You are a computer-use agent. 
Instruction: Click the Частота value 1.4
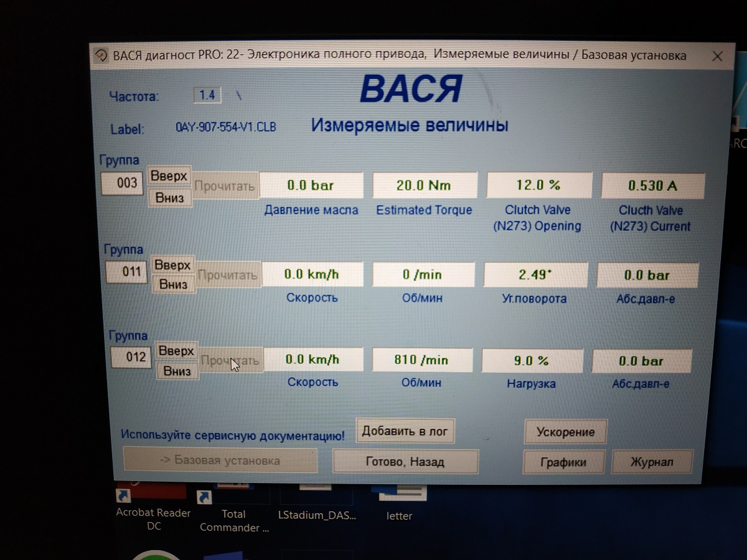point(207,95)
